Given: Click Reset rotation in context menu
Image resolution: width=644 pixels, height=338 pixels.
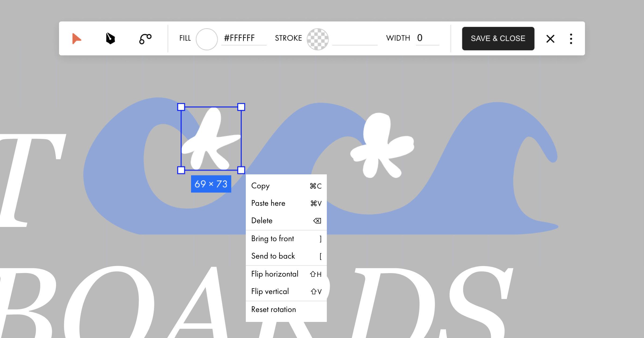Looking at the screenshot, I should 286,309.
